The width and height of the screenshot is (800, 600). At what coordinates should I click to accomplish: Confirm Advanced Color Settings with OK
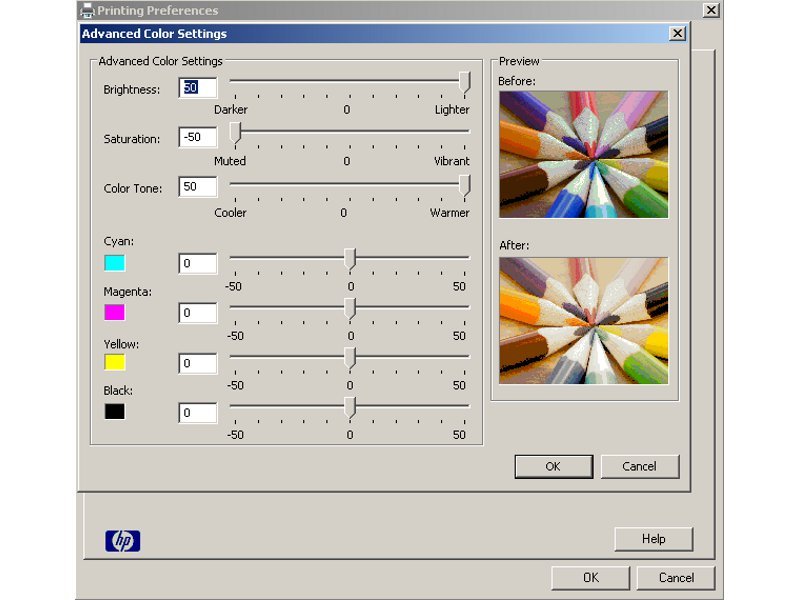(x=554, y=466)
